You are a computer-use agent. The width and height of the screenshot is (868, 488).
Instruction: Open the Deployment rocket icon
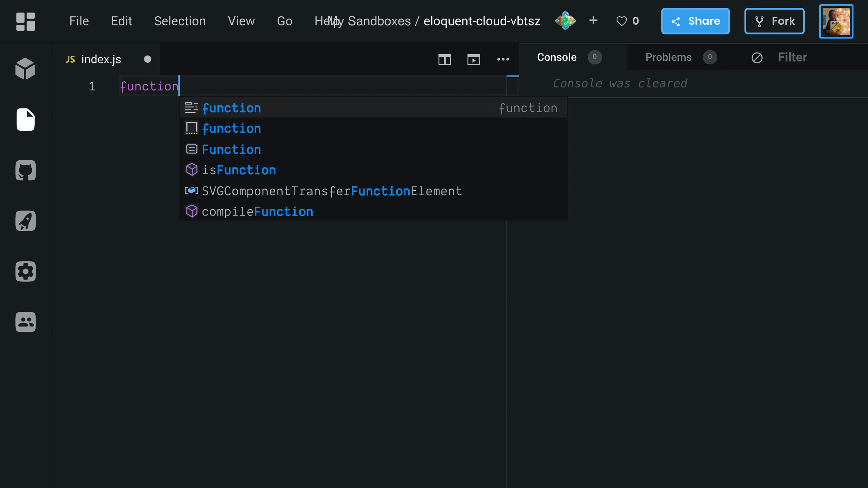point(25,221)
